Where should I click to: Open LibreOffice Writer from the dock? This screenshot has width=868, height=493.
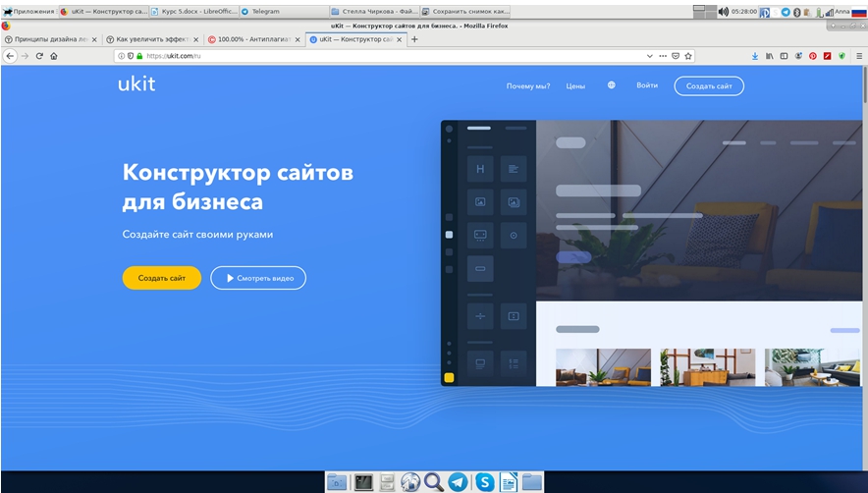[x=509, y=482]
